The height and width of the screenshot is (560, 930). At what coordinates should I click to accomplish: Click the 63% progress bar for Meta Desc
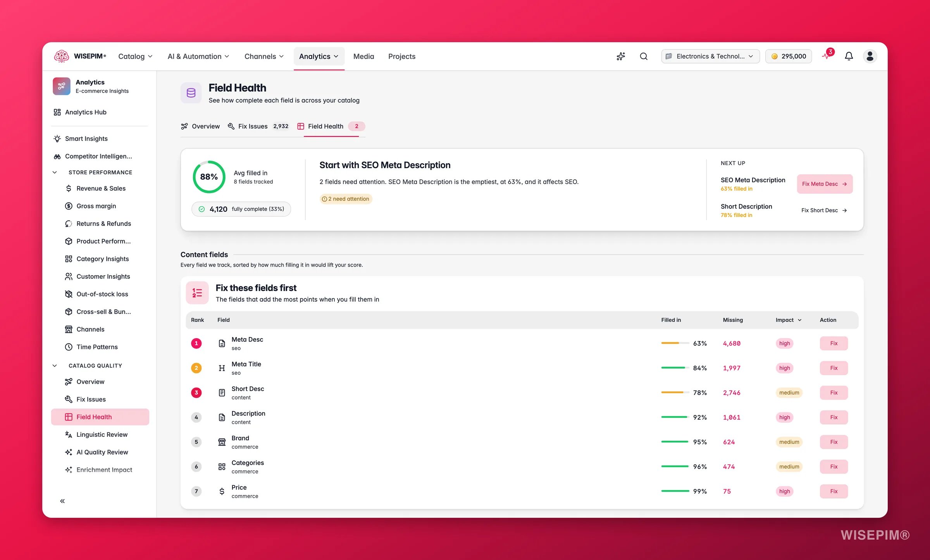675,343
